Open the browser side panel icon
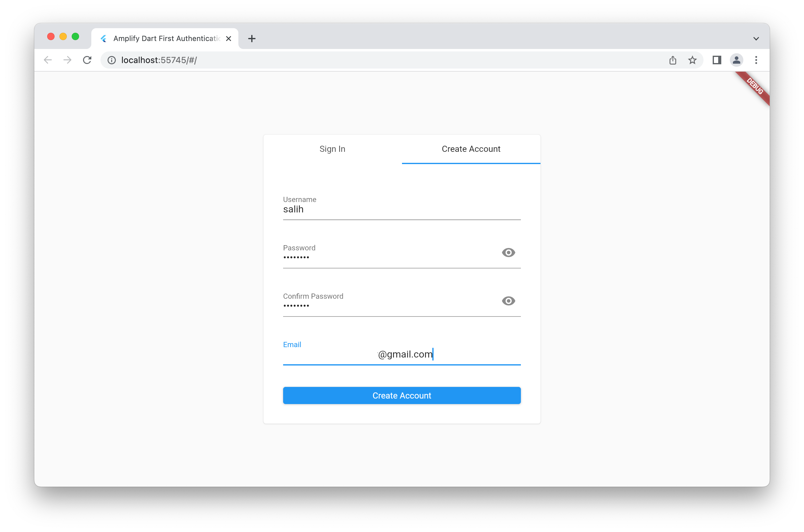Image resolution: width=804 pixels, height=532 pixels. (717, 60)
